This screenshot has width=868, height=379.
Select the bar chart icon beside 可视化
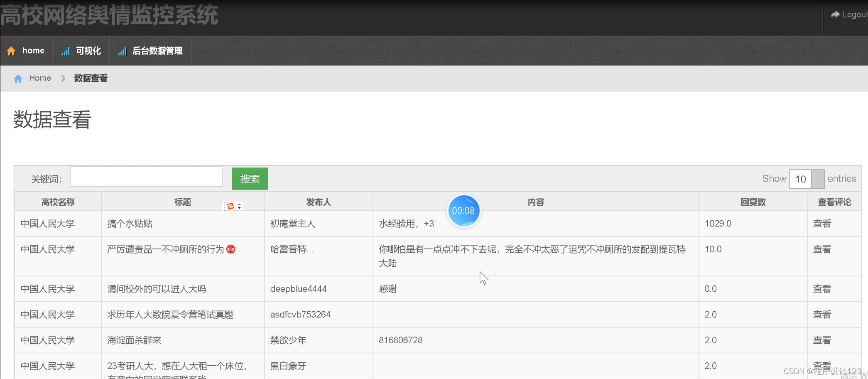[x=66, y=51]
